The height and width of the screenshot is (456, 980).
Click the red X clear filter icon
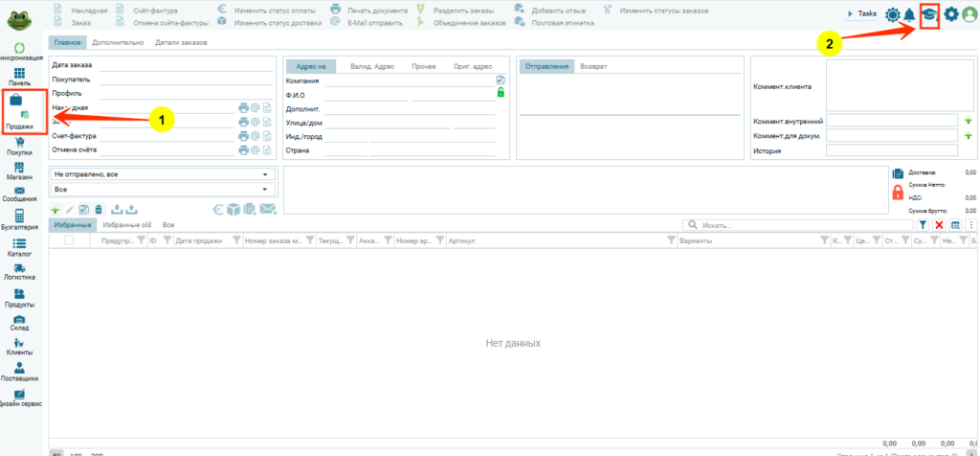(939, 224)
